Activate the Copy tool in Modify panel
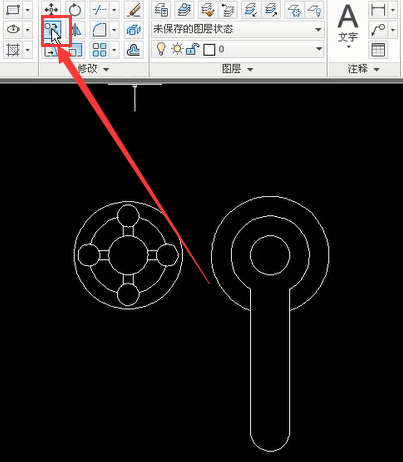 tap(53, 30)
